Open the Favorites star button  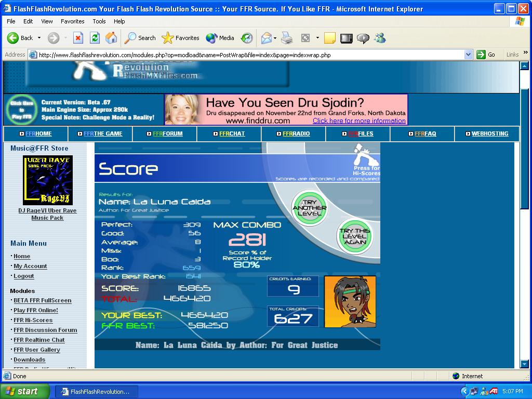(x=180, y=38)
